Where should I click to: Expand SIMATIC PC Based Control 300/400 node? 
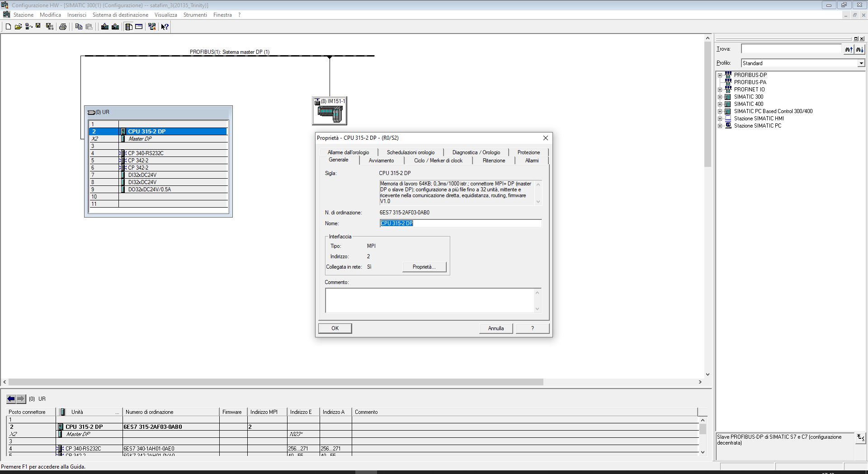point(720,111)
